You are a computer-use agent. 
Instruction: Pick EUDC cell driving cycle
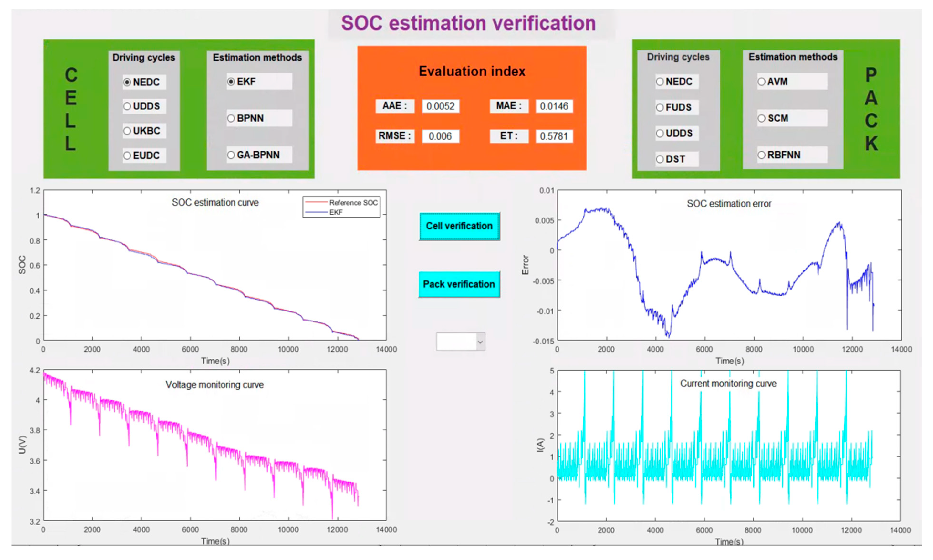pos(127,156)
